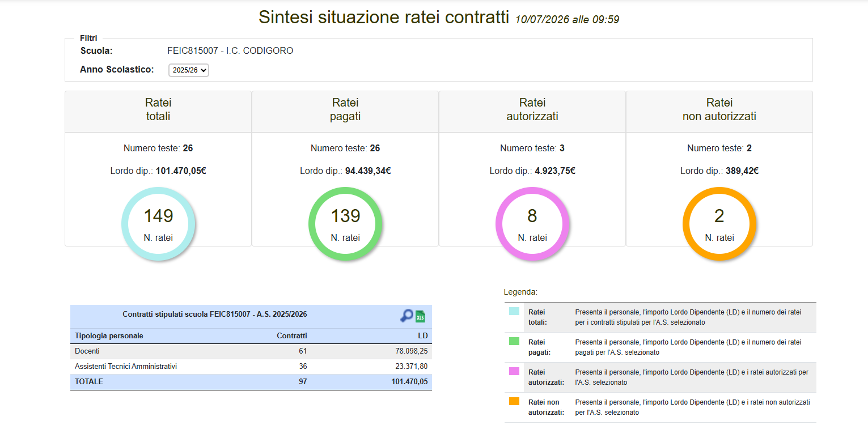Select the Ratei autorizzati card header

[532, 112]
